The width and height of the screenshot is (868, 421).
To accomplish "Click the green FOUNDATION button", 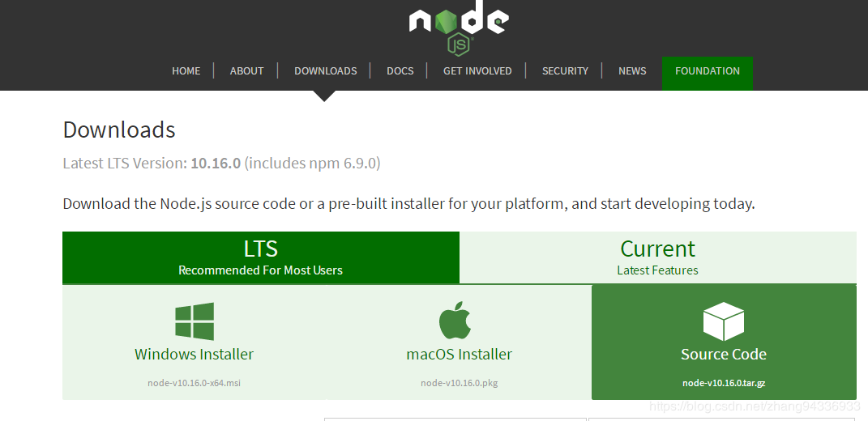I will pyautogui.click(x=708, y=73).
